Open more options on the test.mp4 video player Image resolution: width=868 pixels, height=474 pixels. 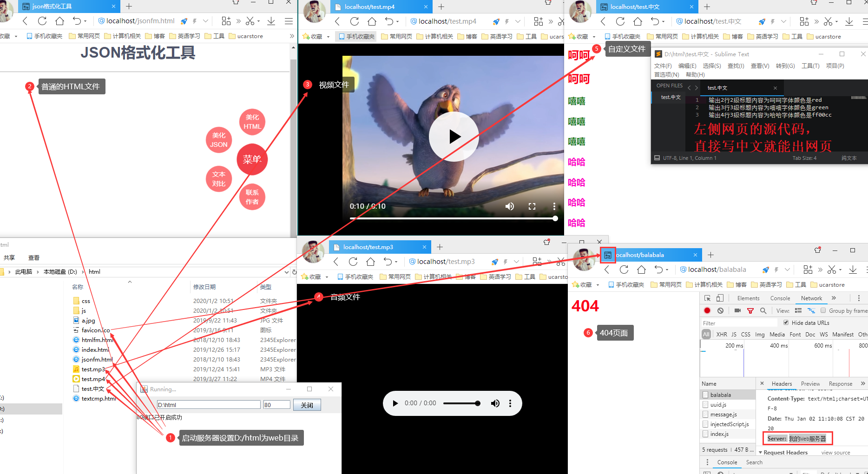554,206
